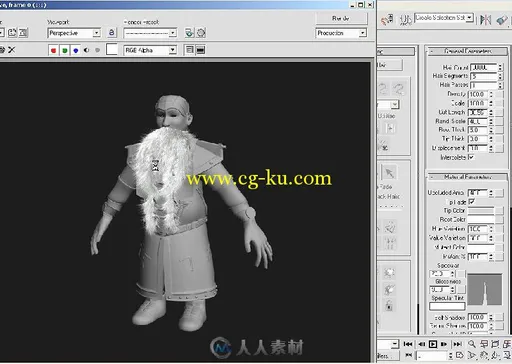Open the RGB Alpha channel dropdown
Image resolution: width=512 pixels, height=364 pixels.
click(150, 50)
